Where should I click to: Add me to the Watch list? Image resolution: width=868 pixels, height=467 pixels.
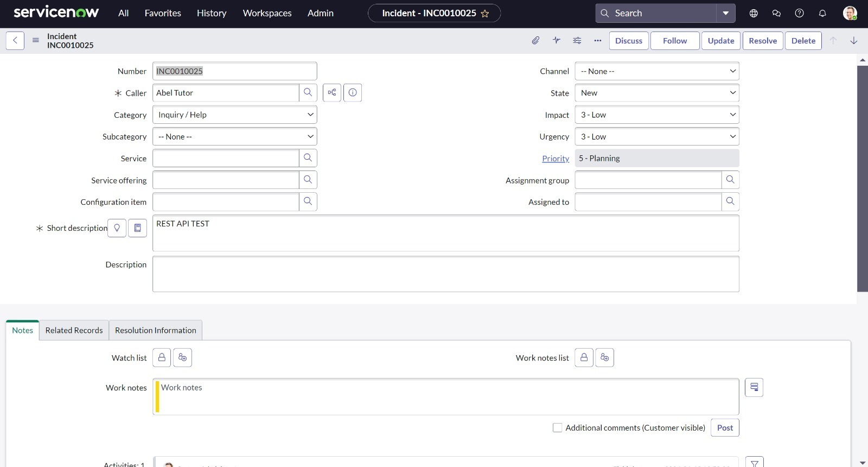[x=183, y=358]
